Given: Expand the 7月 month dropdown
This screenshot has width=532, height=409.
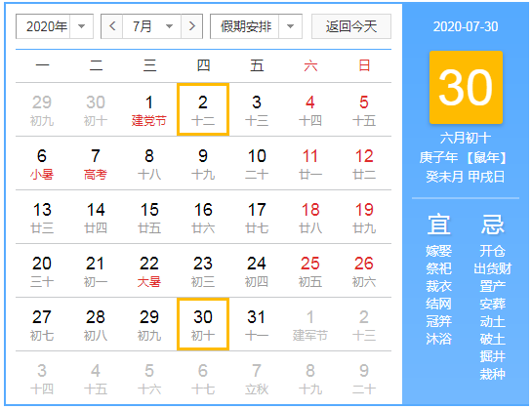Looking at the screenshot, I should pos(152,26).
